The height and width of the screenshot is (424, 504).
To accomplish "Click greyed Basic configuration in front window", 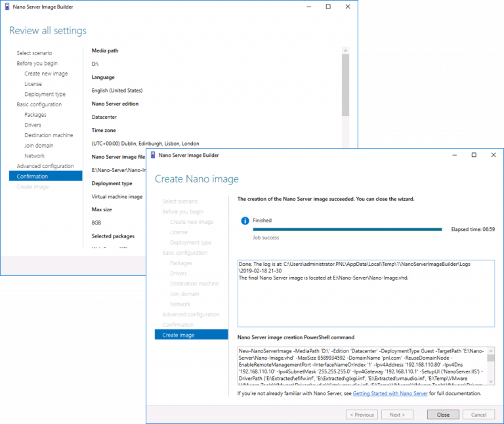I will (185, 253).
